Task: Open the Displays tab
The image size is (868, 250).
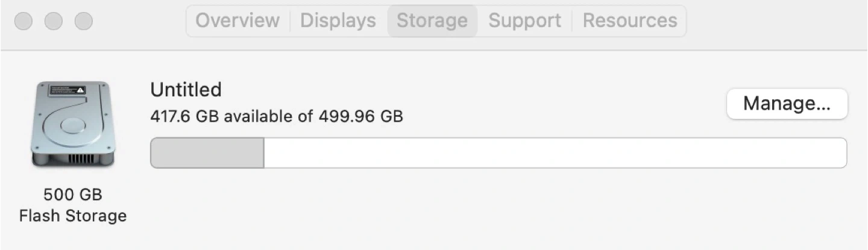Action: [338, 21]
